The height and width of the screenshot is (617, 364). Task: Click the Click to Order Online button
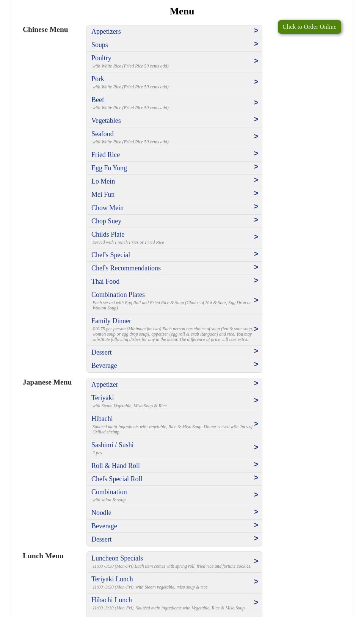click(x=309, y=27)
